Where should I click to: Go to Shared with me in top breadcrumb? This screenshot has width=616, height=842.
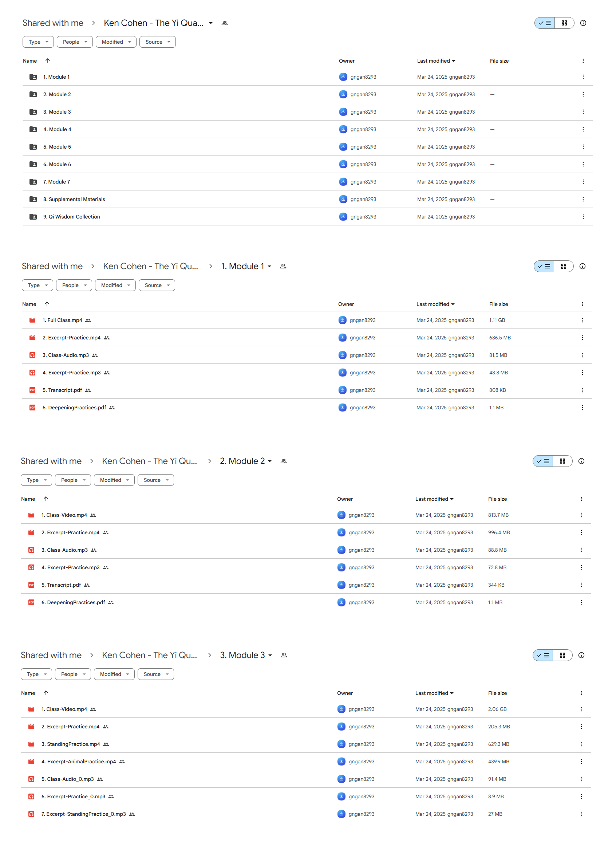(x=53, y=23)
